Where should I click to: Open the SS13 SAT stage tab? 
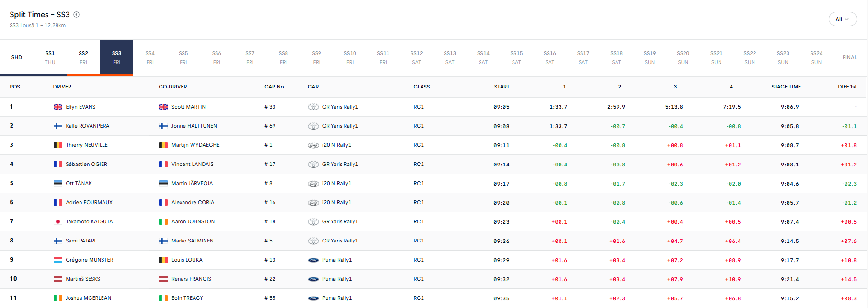coord(450,57)
